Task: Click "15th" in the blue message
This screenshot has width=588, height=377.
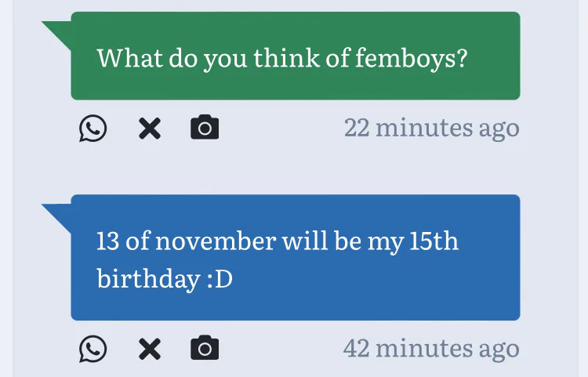Action: coord(434,241)
